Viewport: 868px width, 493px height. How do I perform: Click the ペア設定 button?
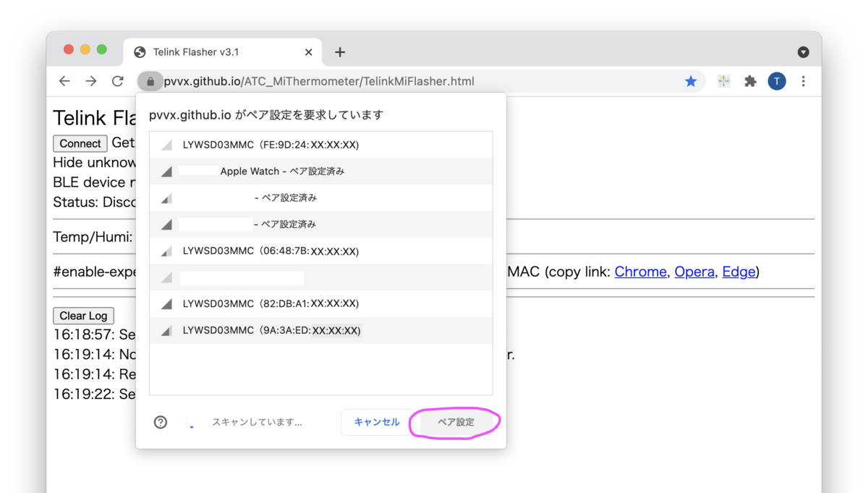456,422
